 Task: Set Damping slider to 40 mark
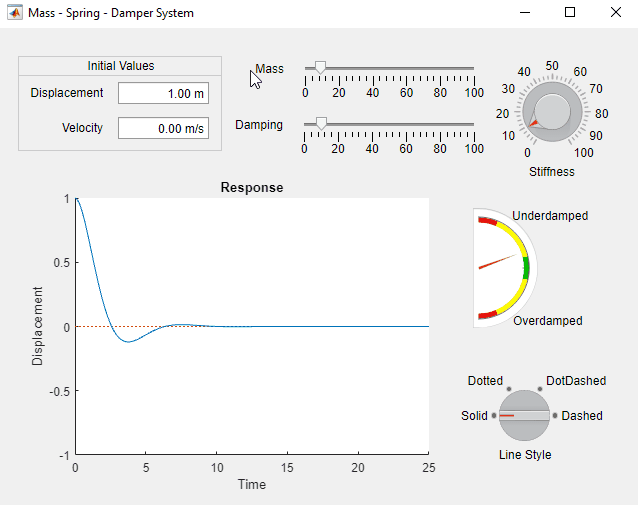(x=372, y=125)
